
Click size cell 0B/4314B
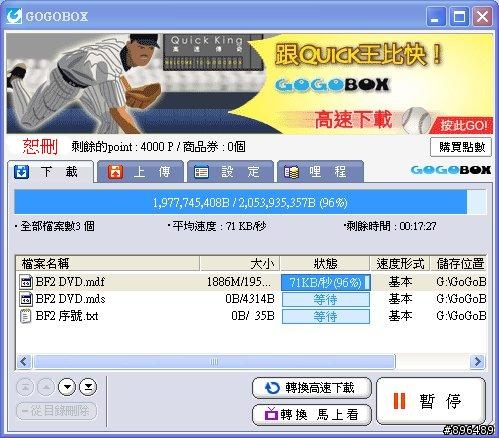[x=250, y=299]
